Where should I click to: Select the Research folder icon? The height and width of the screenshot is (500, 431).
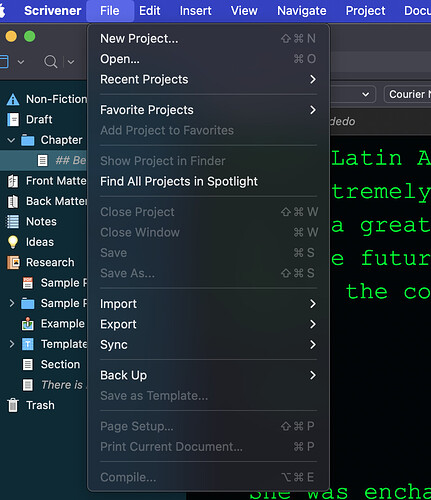13,263
